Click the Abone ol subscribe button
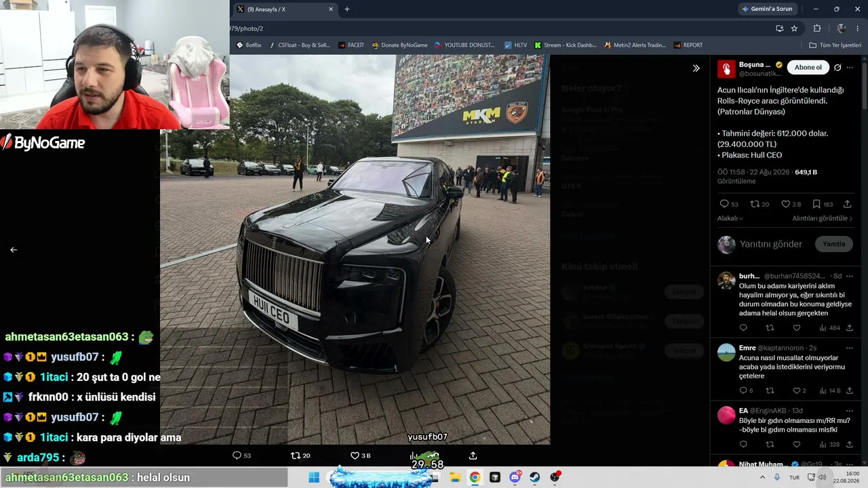 808,68
